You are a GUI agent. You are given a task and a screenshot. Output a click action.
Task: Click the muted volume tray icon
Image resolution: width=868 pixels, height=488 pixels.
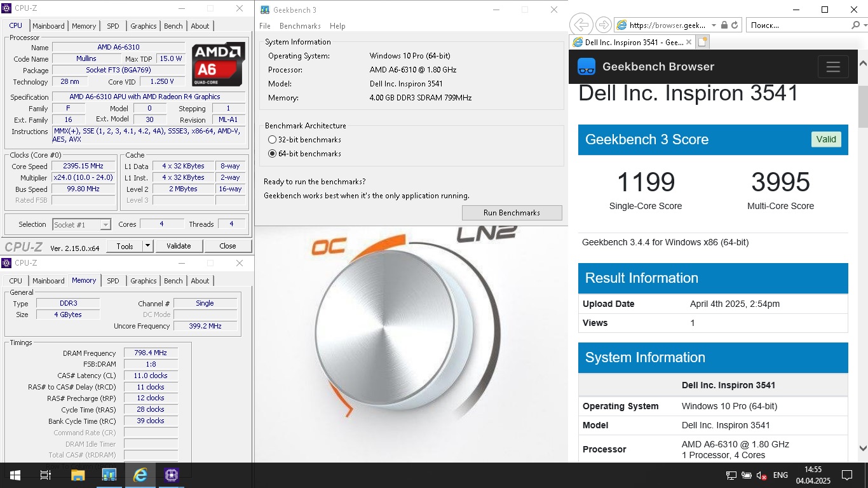point(761,475)
